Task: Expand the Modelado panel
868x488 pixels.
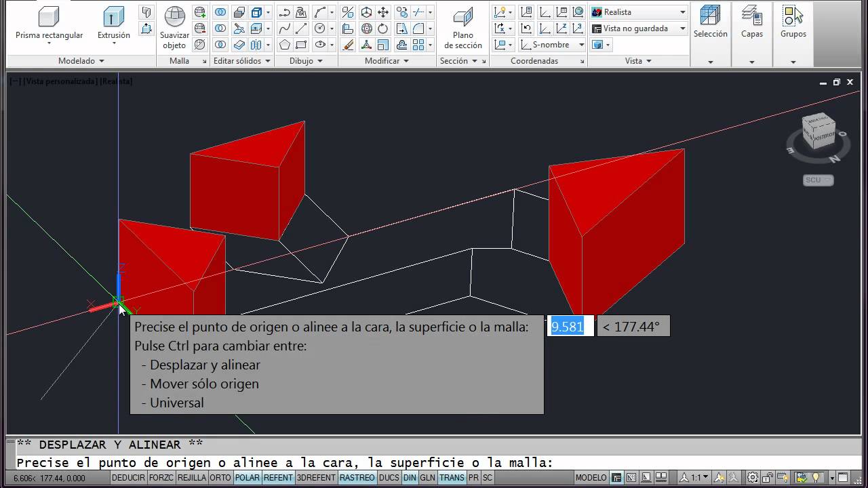Action: 81,61
